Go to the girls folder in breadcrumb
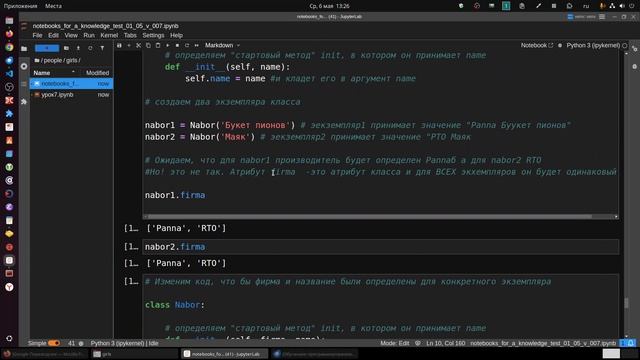This screenshot has height=360, width=640. [71, 60]
